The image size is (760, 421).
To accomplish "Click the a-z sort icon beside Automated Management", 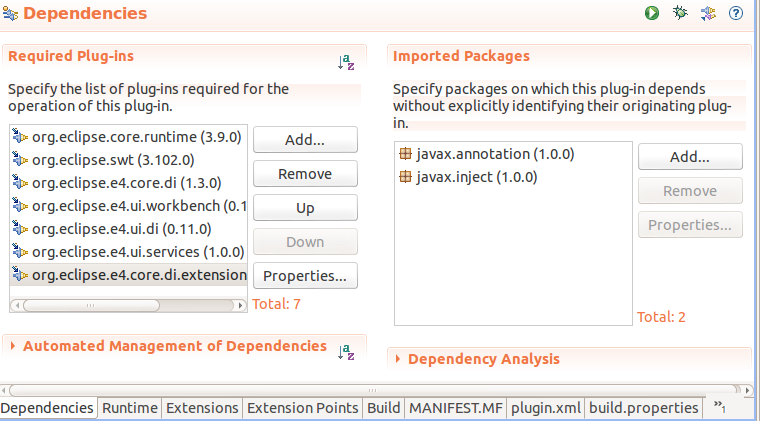I will click(346, 351).
